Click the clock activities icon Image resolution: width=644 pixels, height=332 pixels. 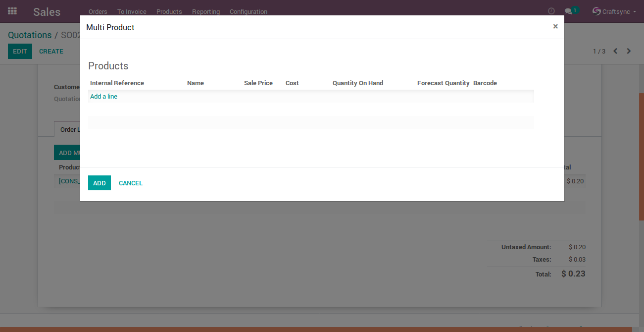(x=551, y=11)
